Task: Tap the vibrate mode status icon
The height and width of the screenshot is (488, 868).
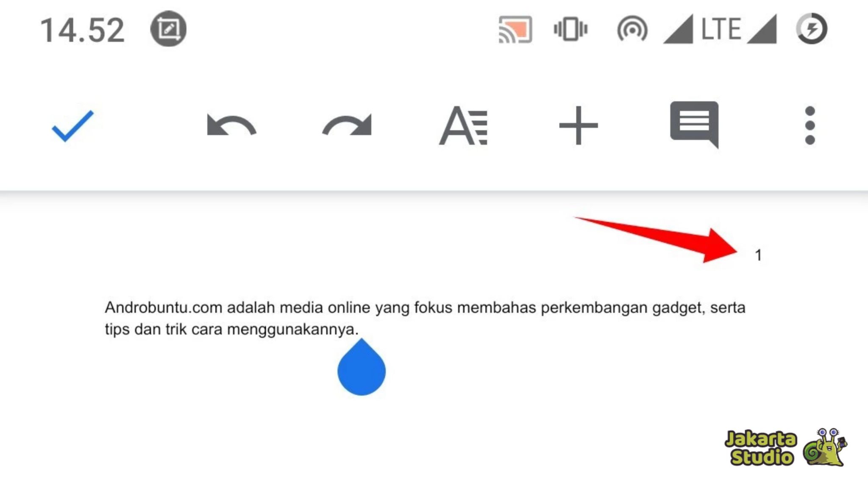Action: [570, 28]
